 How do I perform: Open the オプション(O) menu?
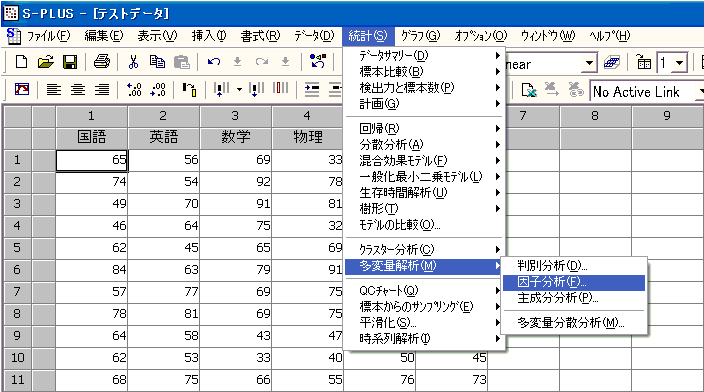point(480,35)
